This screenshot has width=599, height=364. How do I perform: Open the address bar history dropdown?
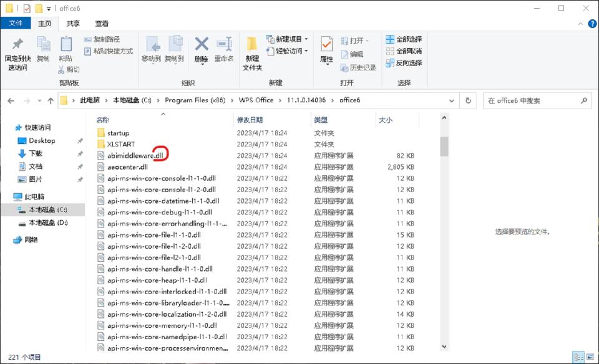451,100
